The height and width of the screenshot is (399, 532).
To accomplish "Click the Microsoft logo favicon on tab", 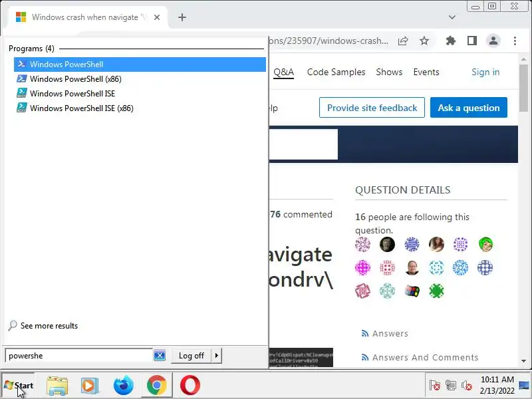I will (x=21, y=17).
